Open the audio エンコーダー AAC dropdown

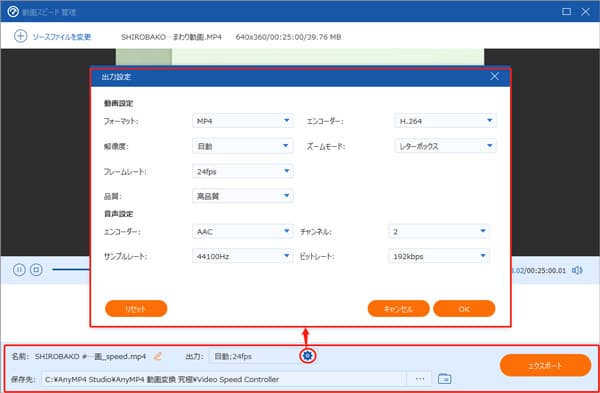243,232
